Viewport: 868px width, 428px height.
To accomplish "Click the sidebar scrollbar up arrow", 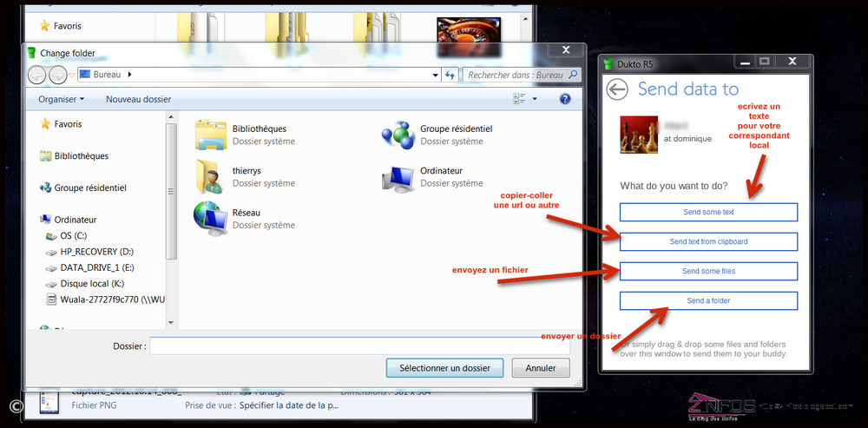I will [171, 117].
